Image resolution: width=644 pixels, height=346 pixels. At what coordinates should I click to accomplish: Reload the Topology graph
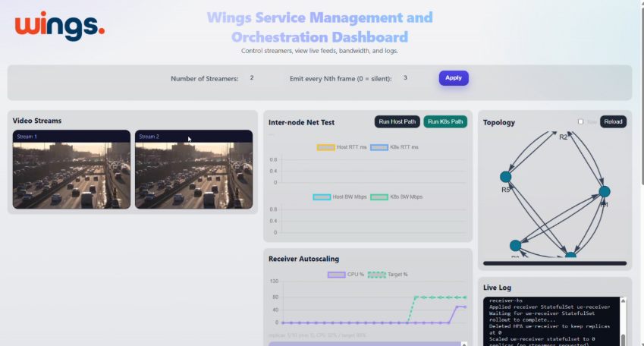click(x=613, y=121)
